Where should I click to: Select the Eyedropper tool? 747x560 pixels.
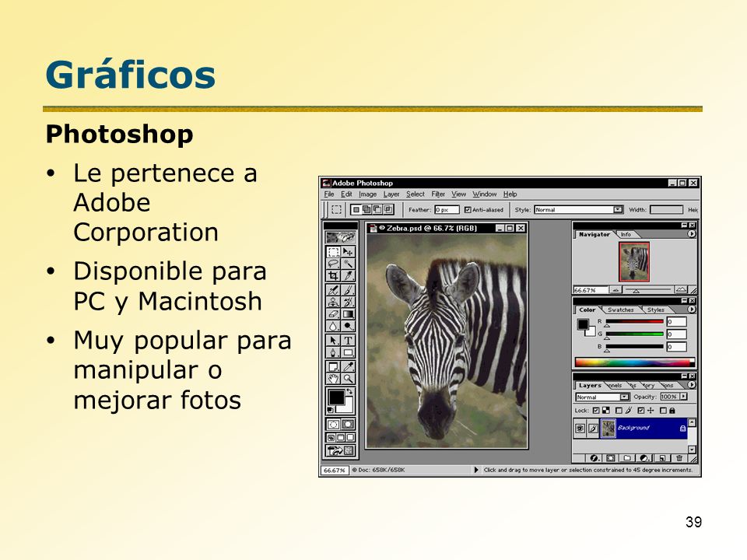(x=349, y=366)
